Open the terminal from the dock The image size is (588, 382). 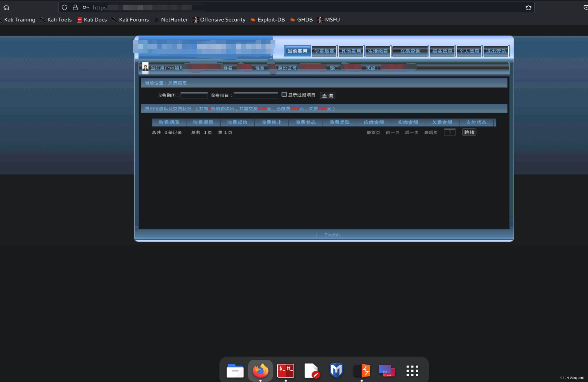tap(286, 370)
